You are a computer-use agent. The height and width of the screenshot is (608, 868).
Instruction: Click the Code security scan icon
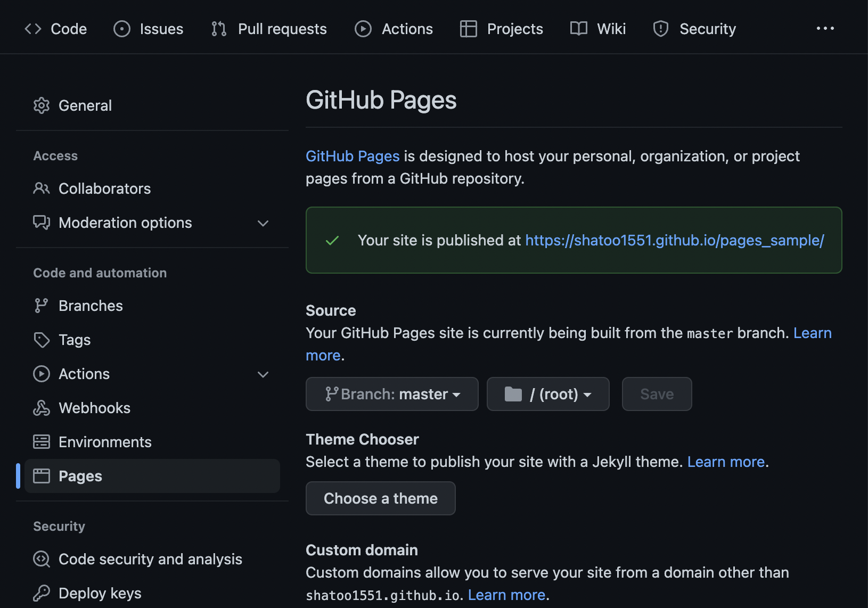click(42, 559)
